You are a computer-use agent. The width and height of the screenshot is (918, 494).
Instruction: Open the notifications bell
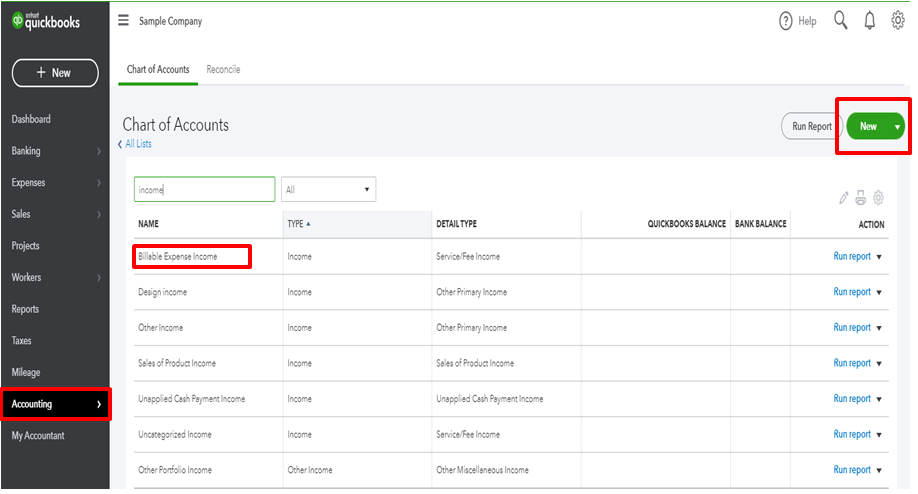[x=869, y=21]
